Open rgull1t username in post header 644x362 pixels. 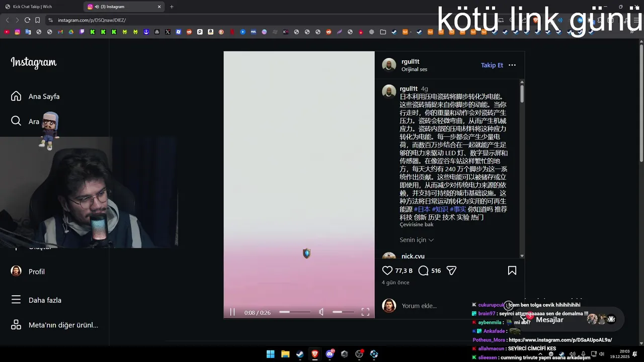tap(411, 61)
